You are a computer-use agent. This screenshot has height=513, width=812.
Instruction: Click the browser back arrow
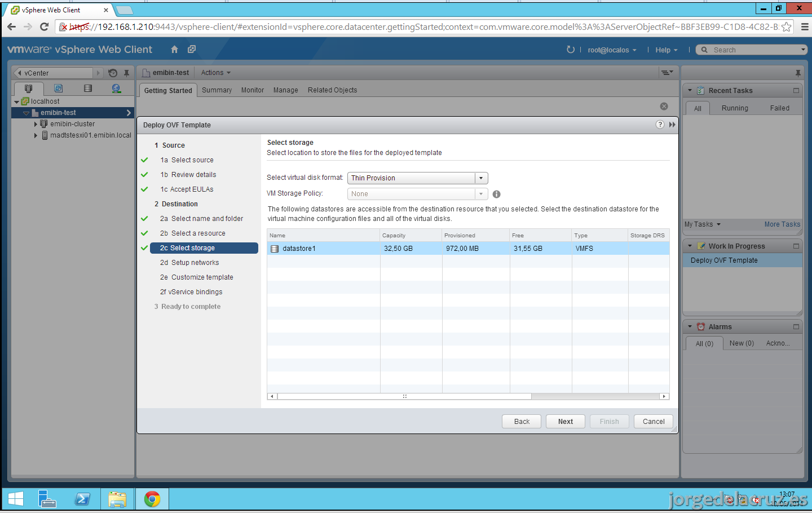point(11,26)
